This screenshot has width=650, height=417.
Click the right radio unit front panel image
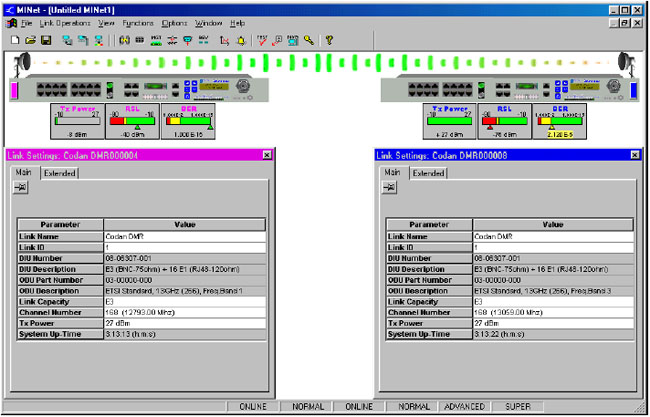click(509, 88)
